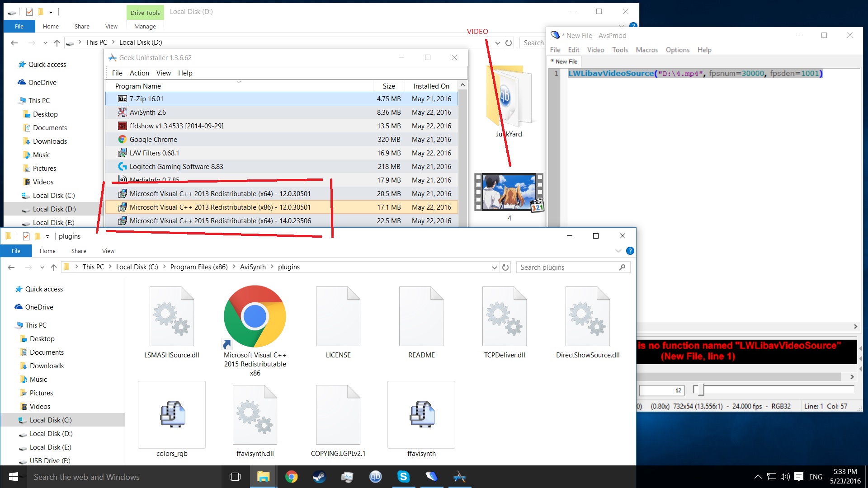Select the 7-Zip 16.01 program icon
The image size is (868, 488).
(x=122, y=99)
